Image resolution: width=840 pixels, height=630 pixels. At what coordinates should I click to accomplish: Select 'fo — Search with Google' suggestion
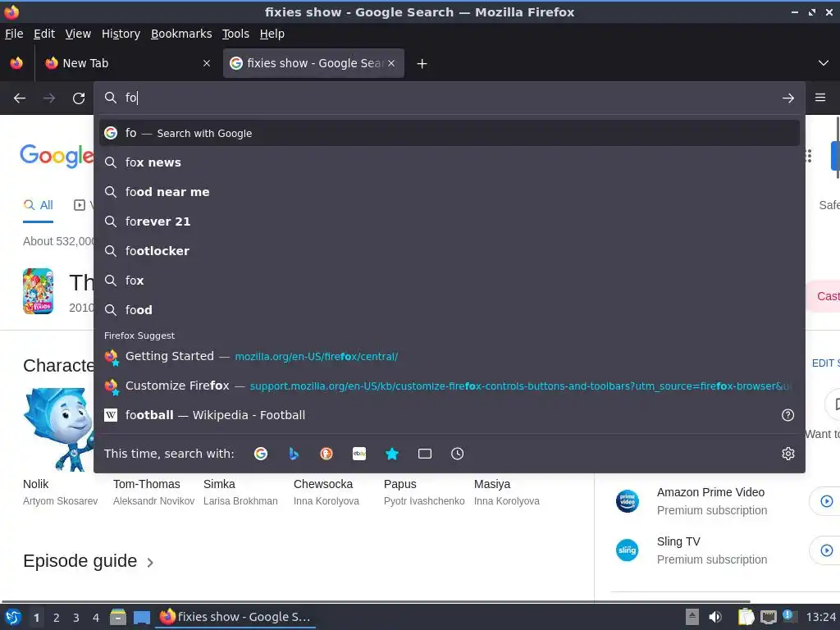450,133
